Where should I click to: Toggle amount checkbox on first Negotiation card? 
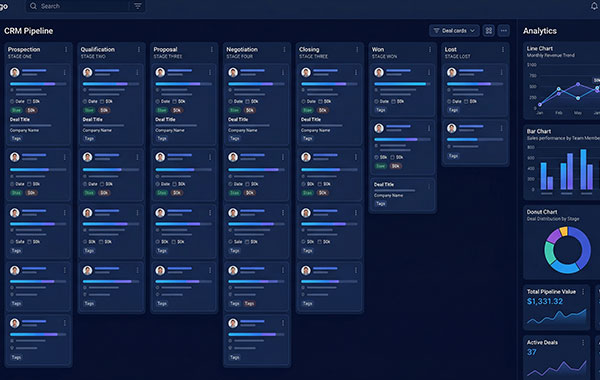click(x=247, y=101)
